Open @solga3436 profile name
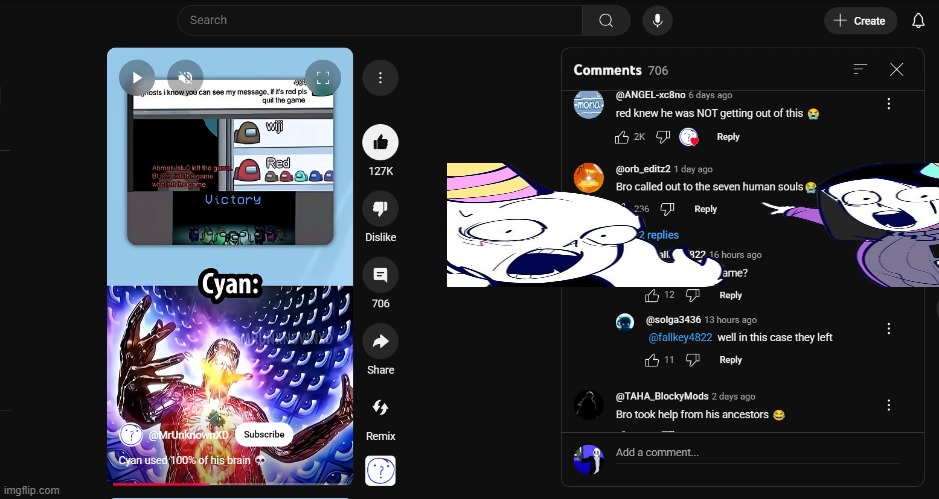939x499 pixels. click(x=673, y=320)
